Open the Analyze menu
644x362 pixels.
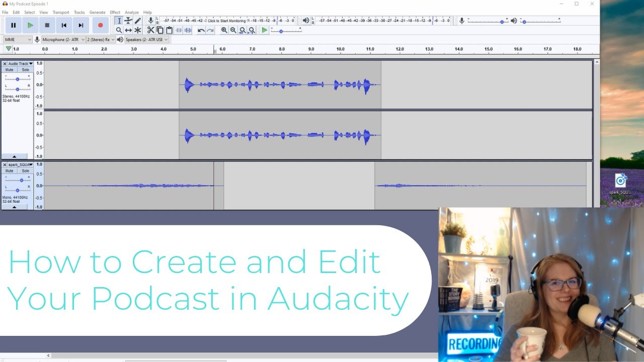coord(132,12)
